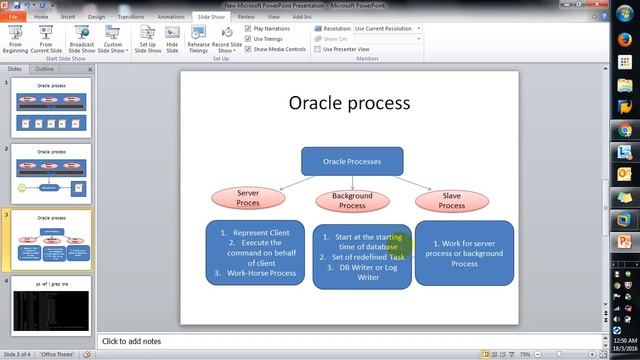
Task: Expand Customize Quick Access Toolbar arrow
Action: coord(53,6)
